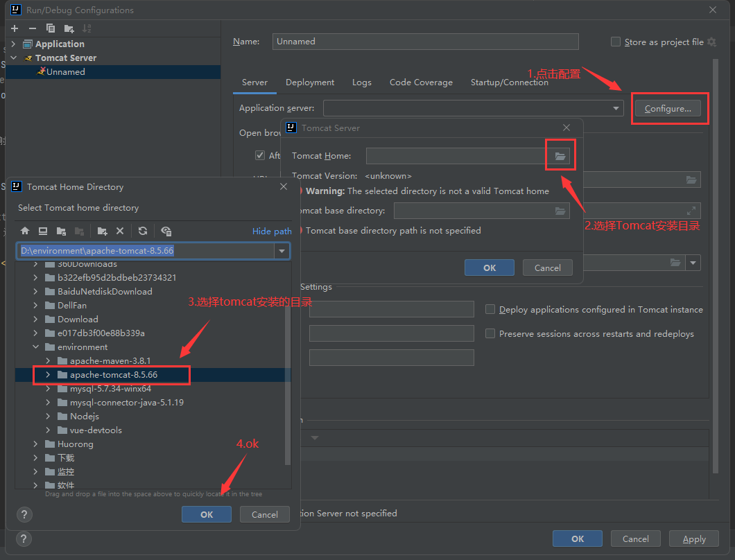
Task: Close the Tomcat Home Directory dialog
Action: pos(283,186)
